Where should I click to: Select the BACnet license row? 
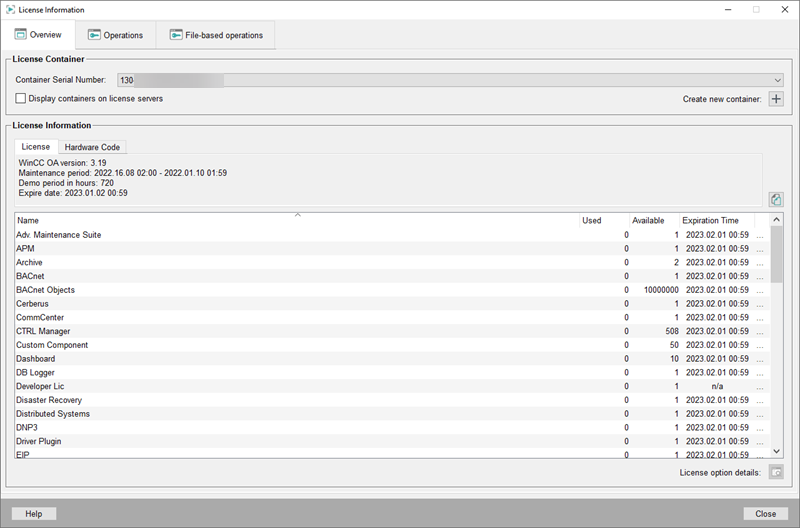392,276
